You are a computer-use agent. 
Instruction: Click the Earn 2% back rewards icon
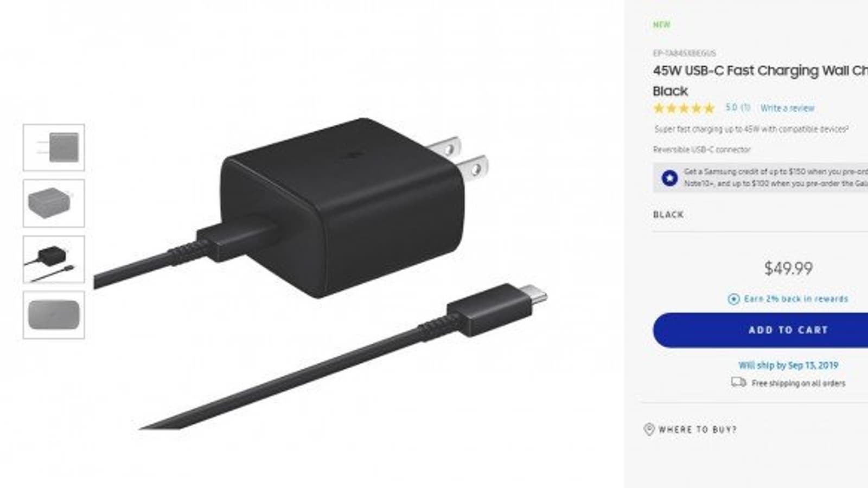[x=733, y=299]
